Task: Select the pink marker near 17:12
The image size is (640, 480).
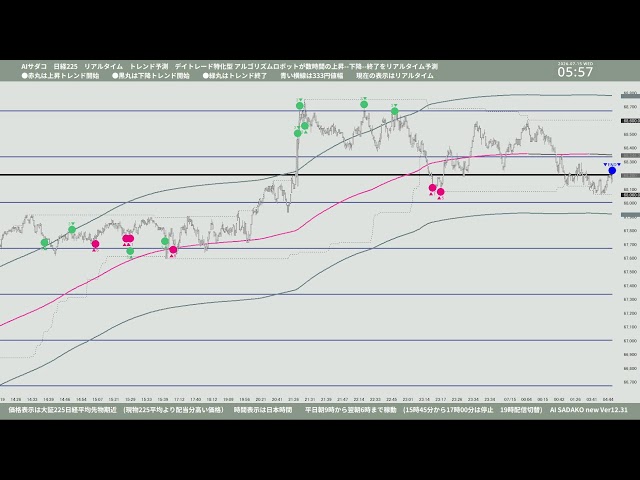Action: point(173,250)
